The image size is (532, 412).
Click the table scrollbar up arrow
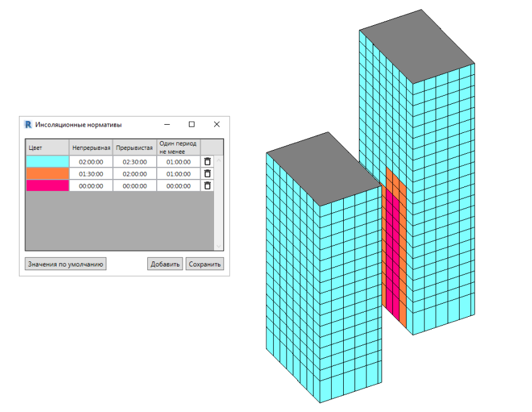pyautogui.click(x=219, y=160)
